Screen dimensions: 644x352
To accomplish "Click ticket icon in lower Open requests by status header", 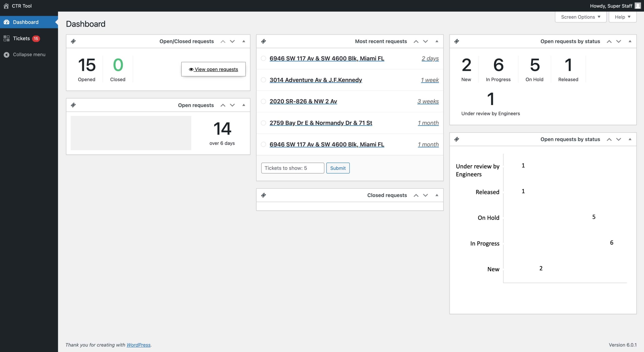I will pos(457,139).
